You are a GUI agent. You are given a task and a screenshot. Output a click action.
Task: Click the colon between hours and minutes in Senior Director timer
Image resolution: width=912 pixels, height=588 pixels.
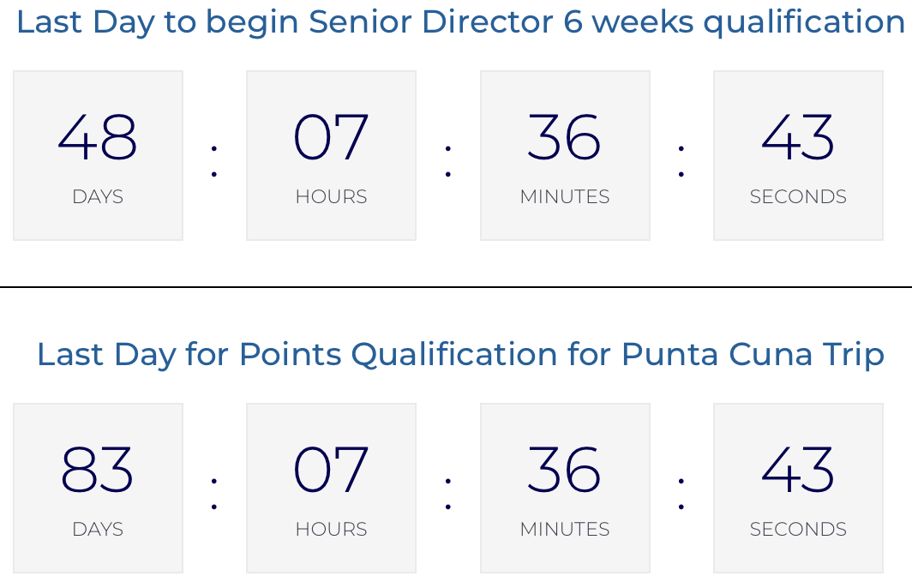448,160
